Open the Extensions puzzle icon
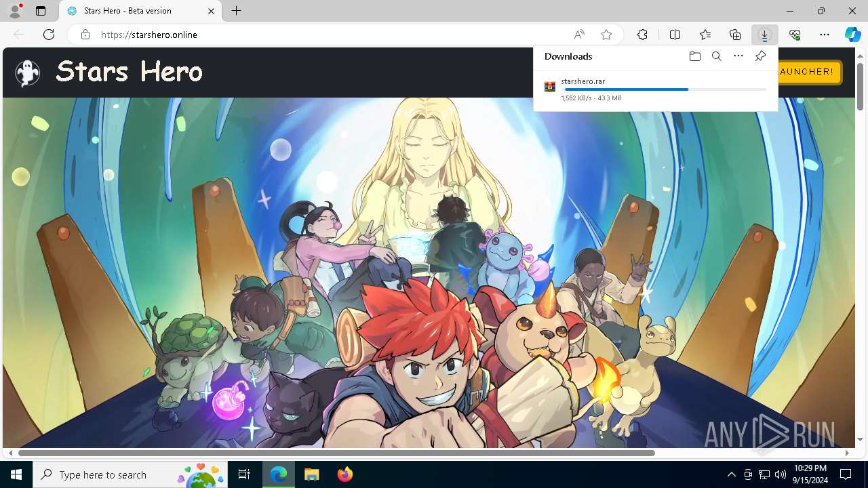Image resolution: width=868 pixels, height=488 pixels. pyautogui.click(x=642, y=35)
